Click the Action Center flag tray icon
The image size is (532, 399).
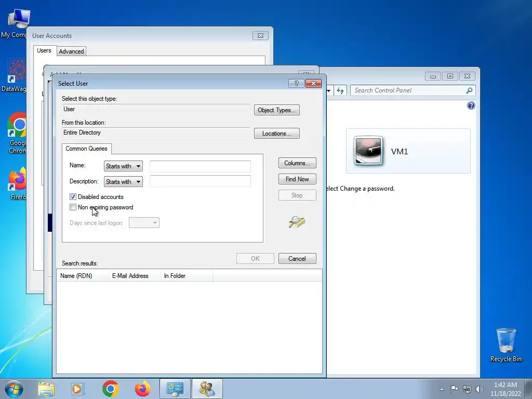454,389
